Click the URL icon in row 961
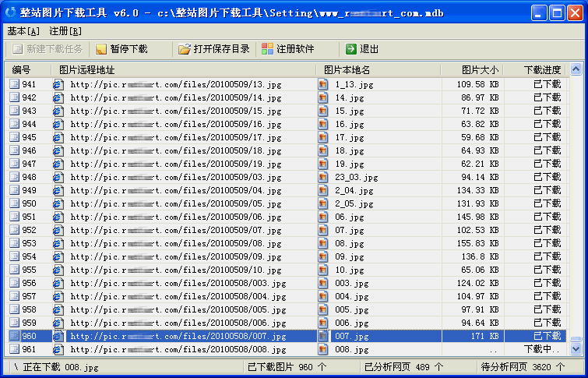 (x=58, y=349)
